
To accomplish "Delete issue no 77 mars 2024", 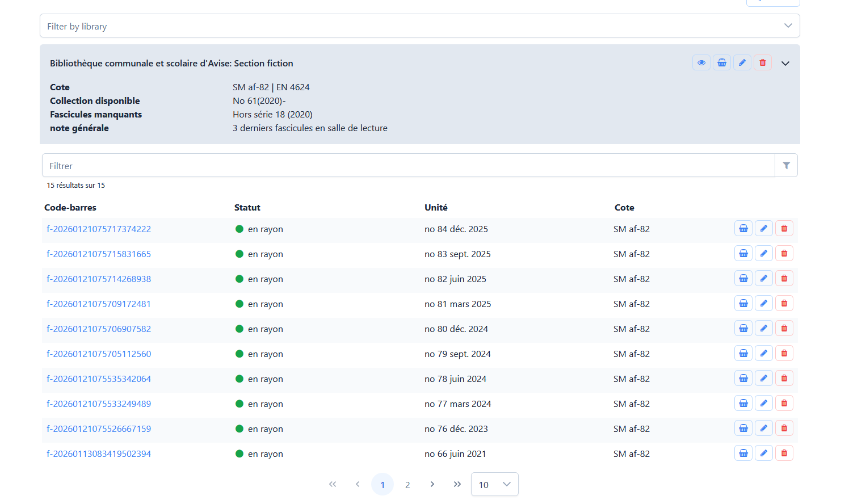I will [784, 403].
